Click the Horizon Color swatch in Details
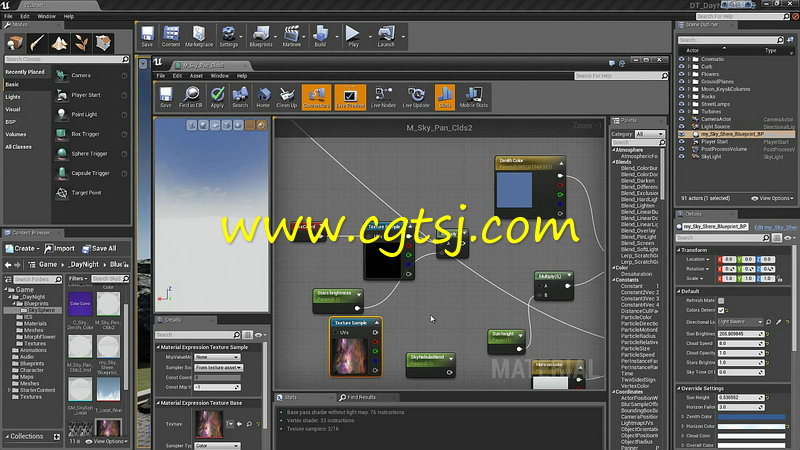800x450 pixels. pyautogui.click(x=751, y=427)
